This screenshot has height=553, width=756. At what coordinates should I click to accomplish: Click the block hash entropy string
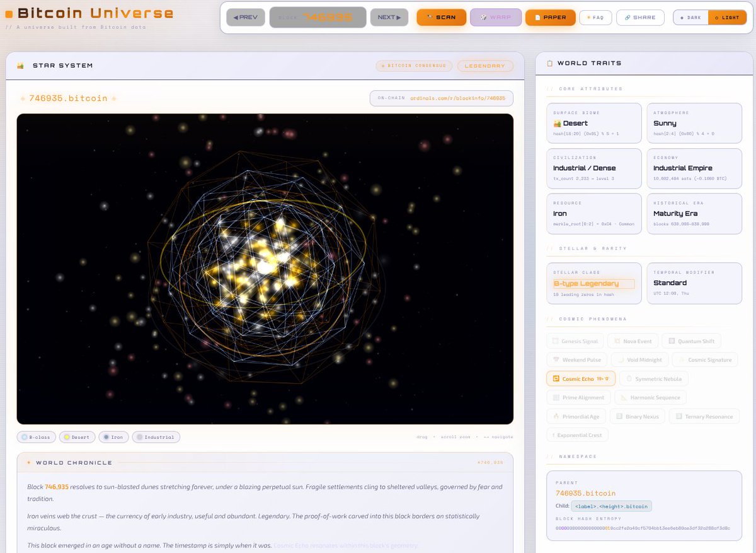pos(643,528)
